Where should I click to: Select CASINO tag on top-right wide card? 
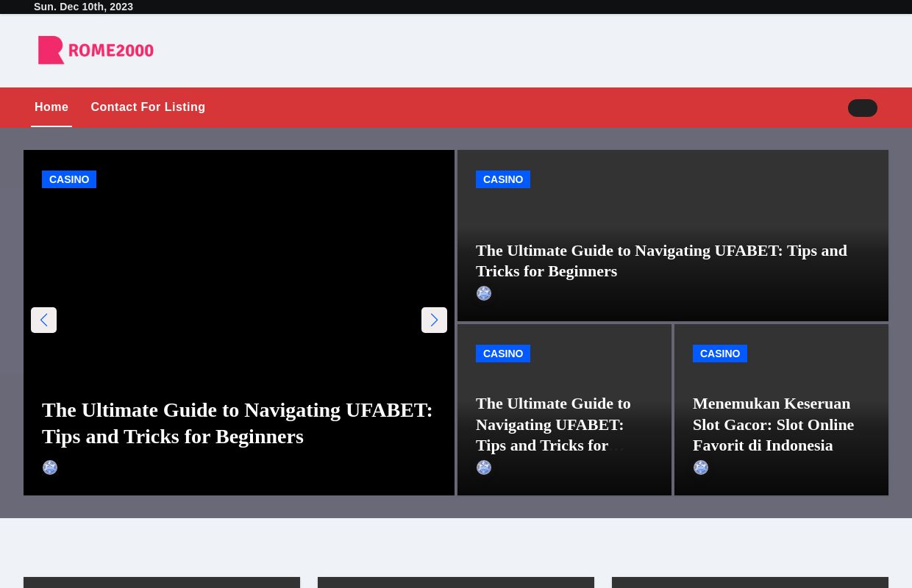tap(503, 179)
